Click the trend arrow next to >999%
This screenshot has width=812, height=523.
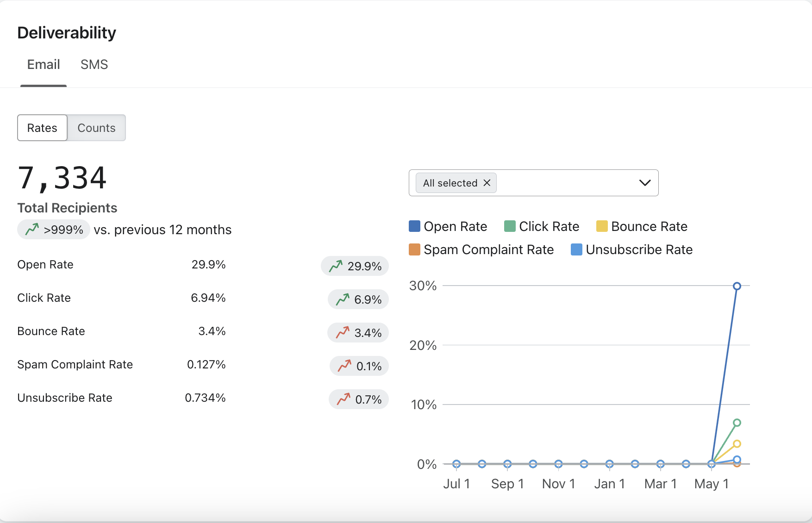32,229
